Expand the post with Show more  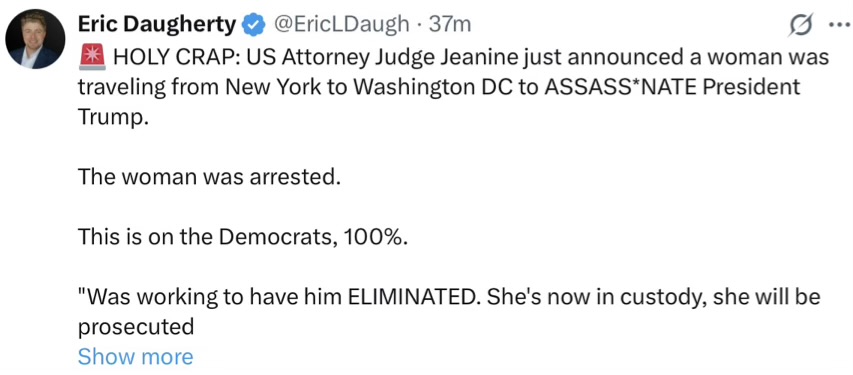(x=135, y=357)
